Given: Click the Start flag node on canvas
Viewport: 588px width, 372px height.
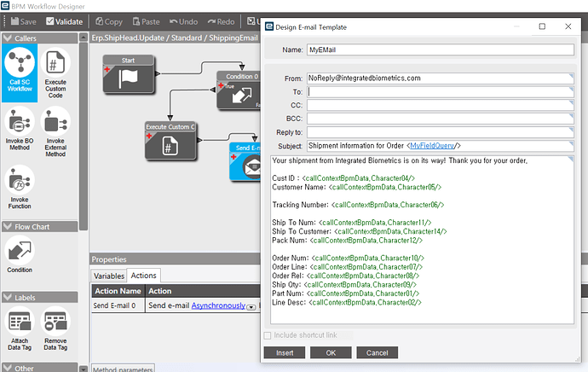Looking at the screenshot, I should [x=128, y=74].
